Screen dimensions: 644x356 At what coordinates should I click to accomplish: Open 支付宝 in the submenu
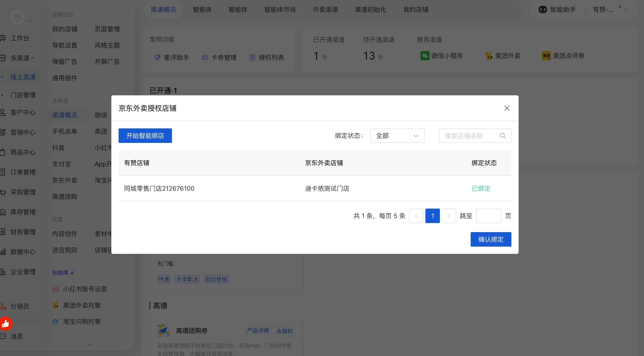click(62, 164)
